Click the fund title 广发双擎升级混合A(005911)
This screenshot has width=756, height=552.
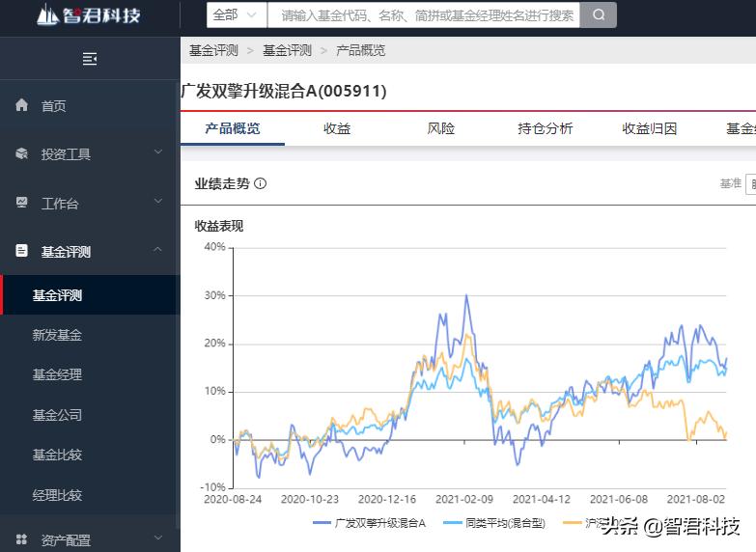click(284, 91)
